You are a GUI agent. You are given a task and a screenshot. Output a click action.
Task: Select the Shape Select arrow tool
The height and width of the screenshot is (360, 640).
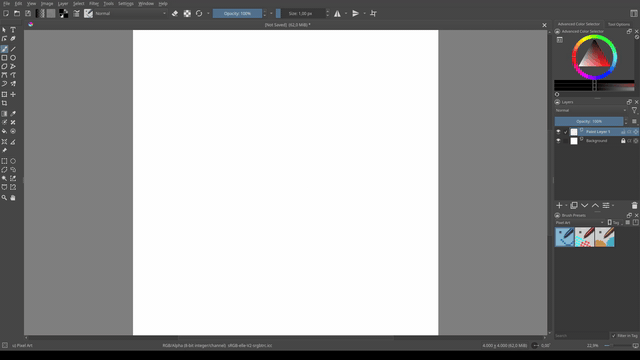[4, 30]
